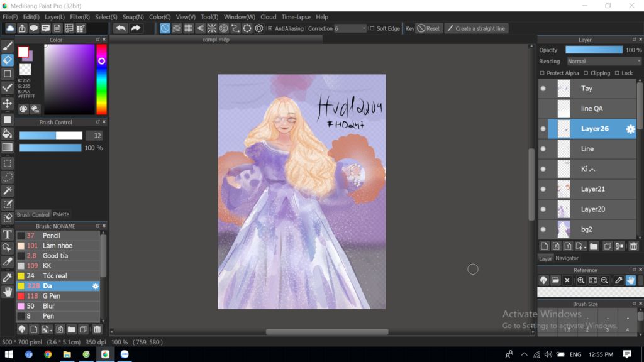
Task: Click the Undo arrow in the toolbar
Action: click(121, 28)
